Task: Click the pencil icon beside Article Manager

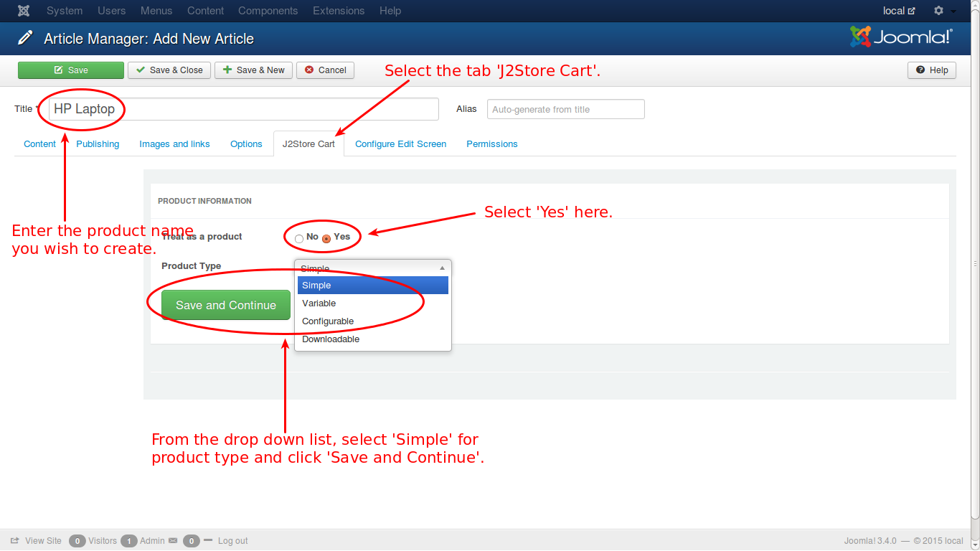Action: [26, 38]
